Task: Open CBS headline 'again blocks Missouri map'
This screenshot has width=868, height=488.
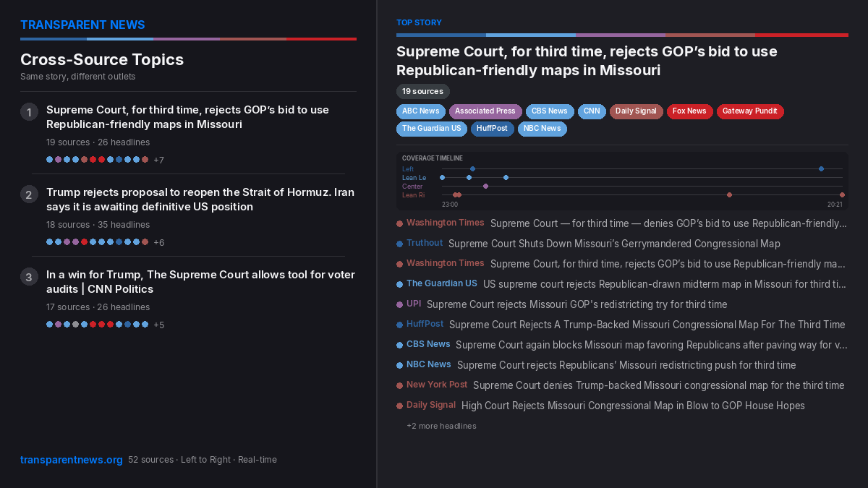Action: (x=651, y=345)
